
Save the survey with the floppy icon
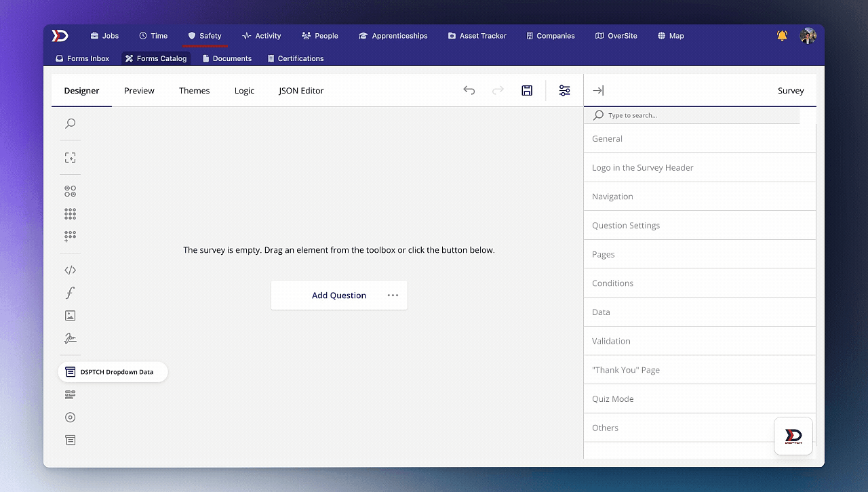click(x=527, y=90)
